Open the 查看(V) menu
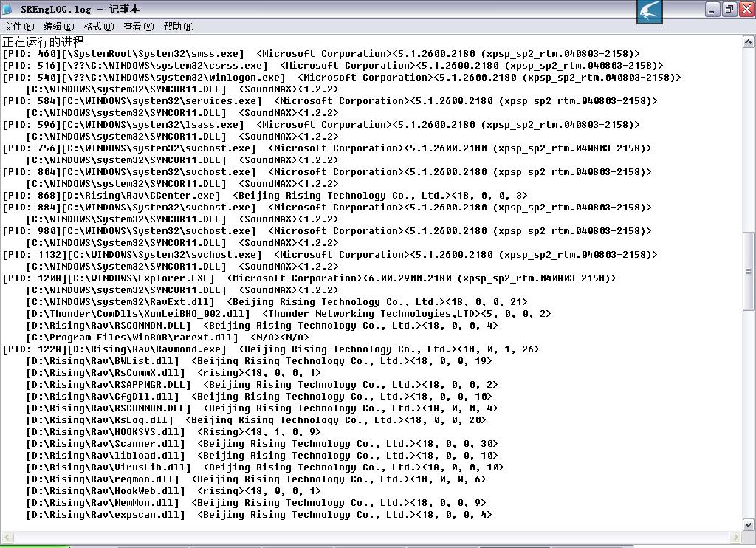 (138, 27)
